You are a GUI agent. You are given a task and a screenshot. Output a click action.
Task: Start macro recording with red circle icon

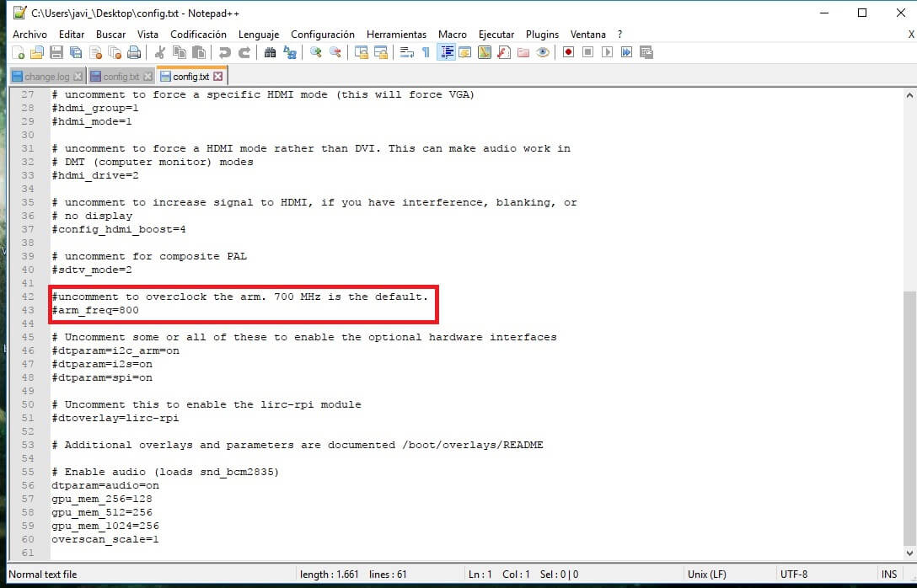click(569, 52)
